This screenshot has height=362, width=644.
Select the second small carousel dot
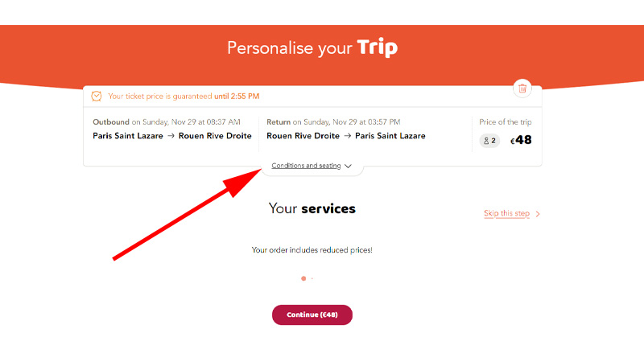pyautogui.click(x=312, y=278)
